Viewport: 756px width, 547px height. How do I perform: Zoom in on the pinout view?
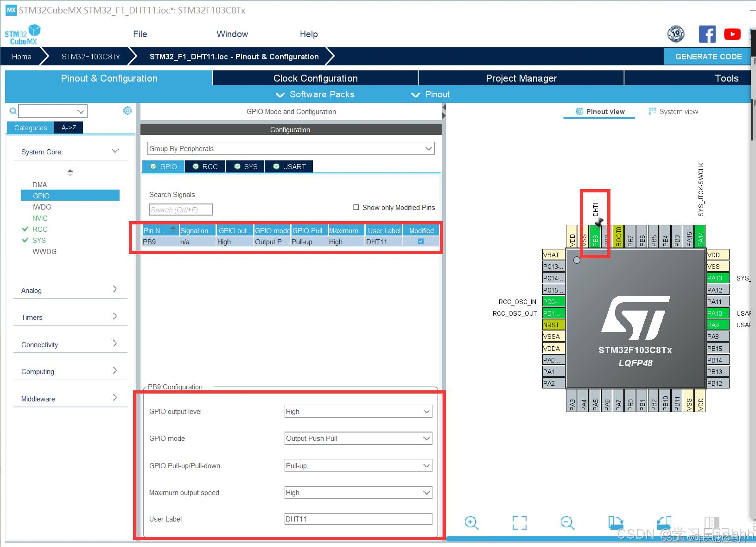pos(471,523)
